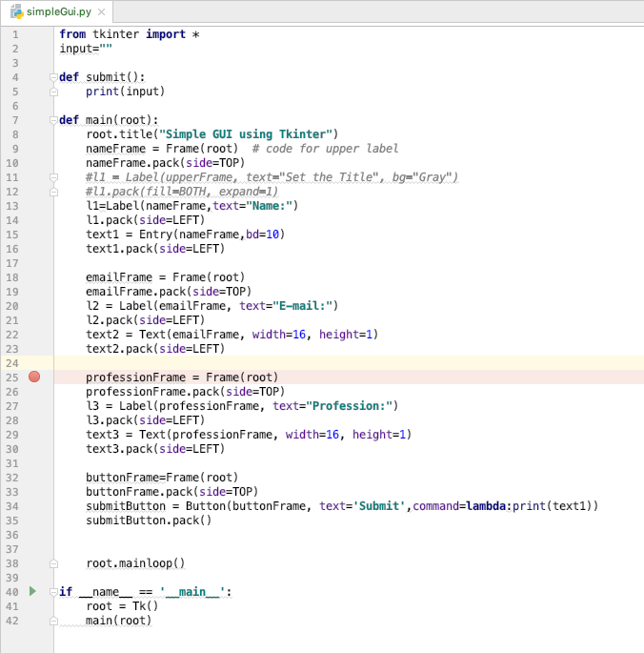Click 'submit' in def submit():
This screenshot has width=644, height=653.
[106, 77]
